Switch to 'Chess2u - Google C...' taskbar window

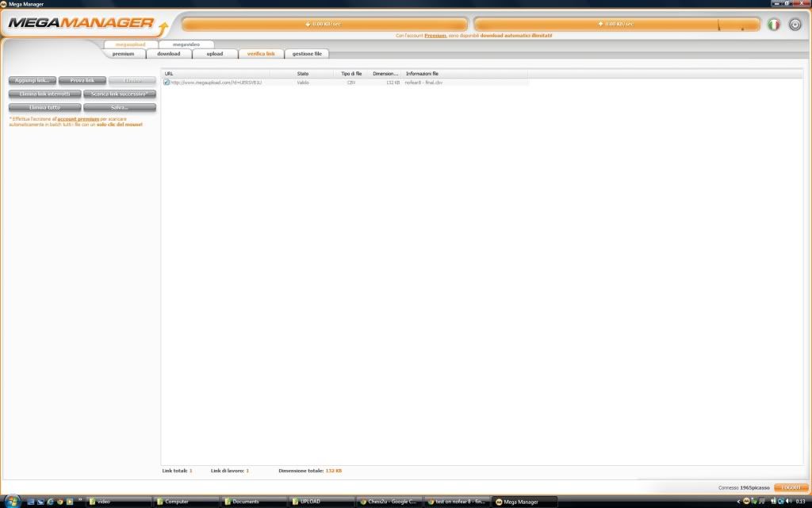(389, 502)
